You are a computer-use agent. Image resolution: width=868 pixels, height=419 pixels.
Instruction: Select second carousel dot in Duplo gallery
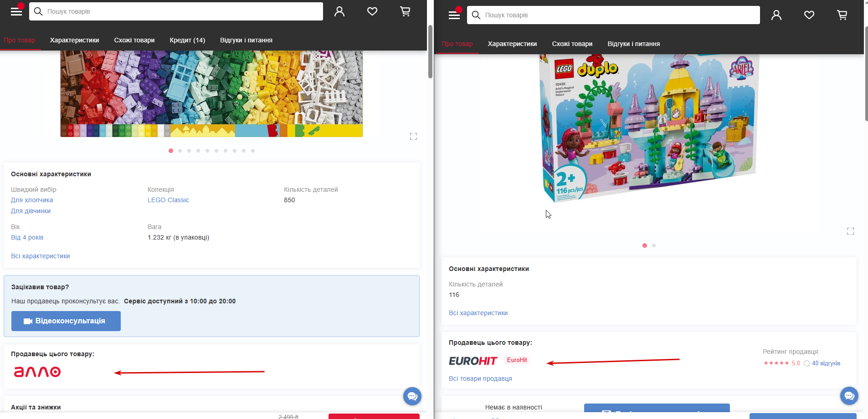click(654, 245)
